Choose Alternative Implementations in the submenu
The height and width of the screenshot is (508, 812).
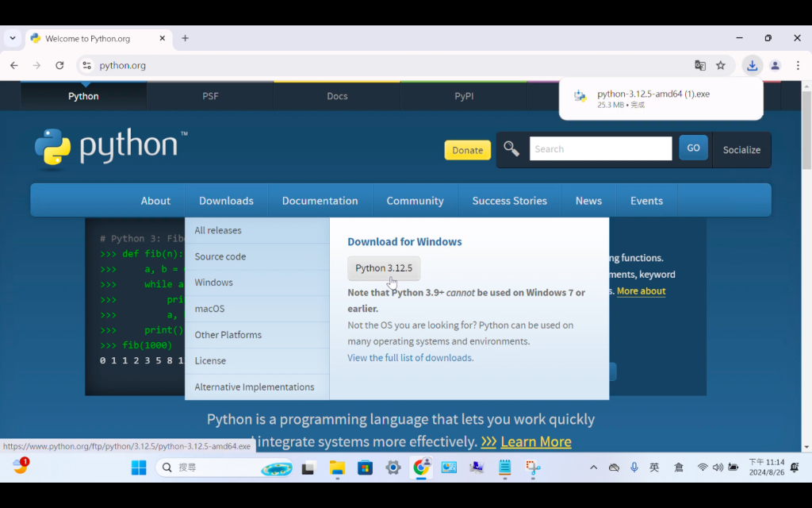click(257, 387)
